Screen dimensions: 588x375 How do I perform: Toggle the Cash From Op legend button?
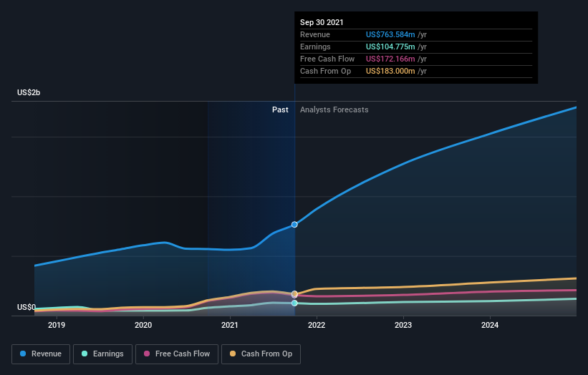pos(261,354)
